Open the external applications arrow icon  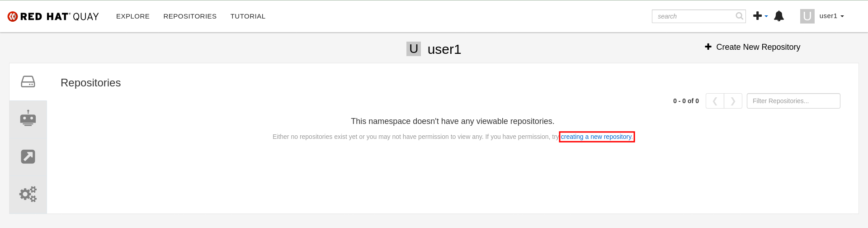coord(28,157)
